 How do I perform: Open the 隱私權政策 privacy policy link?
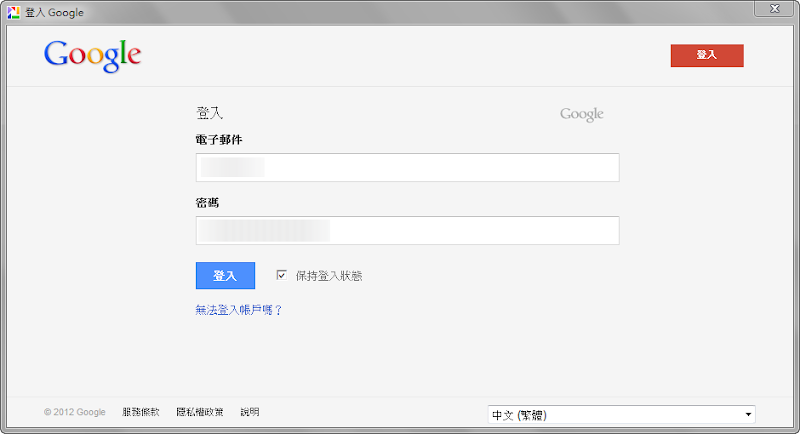[x=199, y=412]
